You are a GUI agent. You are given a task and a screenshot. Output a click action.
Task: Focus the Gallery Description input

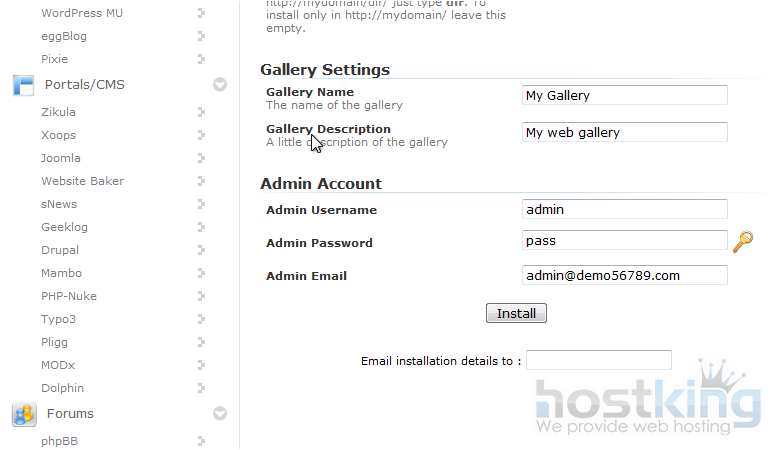(625, 133)
